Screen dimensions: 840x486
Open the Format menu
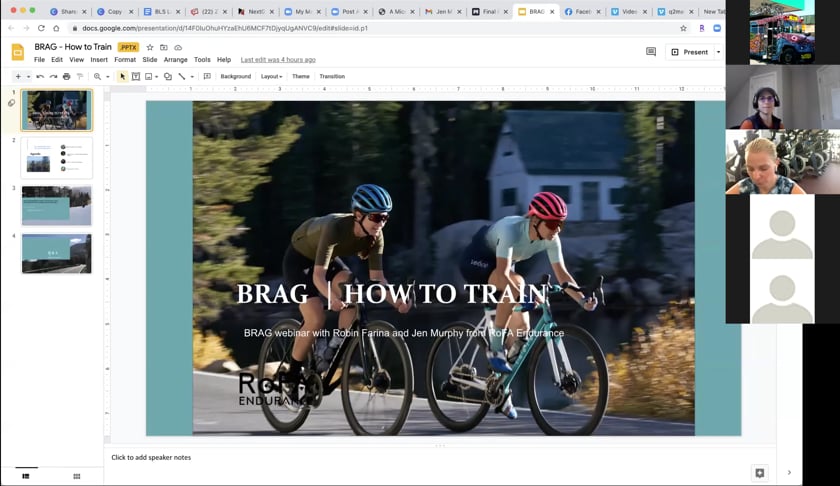125,60
